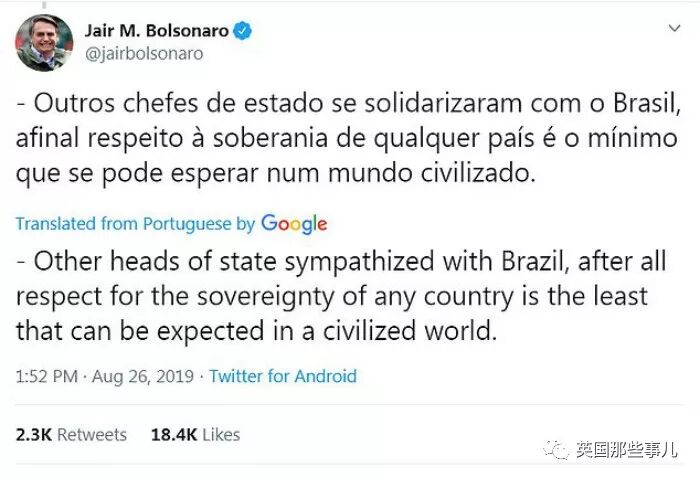Click the Google logo in translation line
The width and height of the screenshot is (700, 480).
[294, 224]
